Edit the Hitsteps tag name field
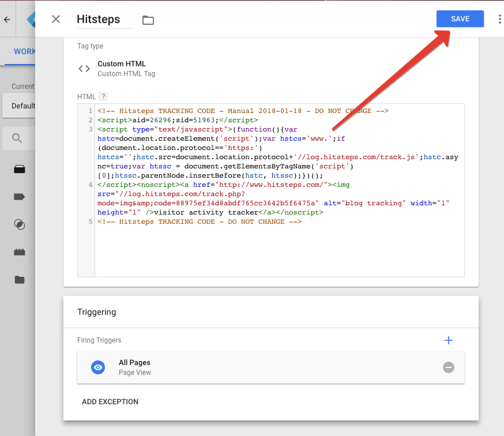The image size is (504, 436). point(105,20)
